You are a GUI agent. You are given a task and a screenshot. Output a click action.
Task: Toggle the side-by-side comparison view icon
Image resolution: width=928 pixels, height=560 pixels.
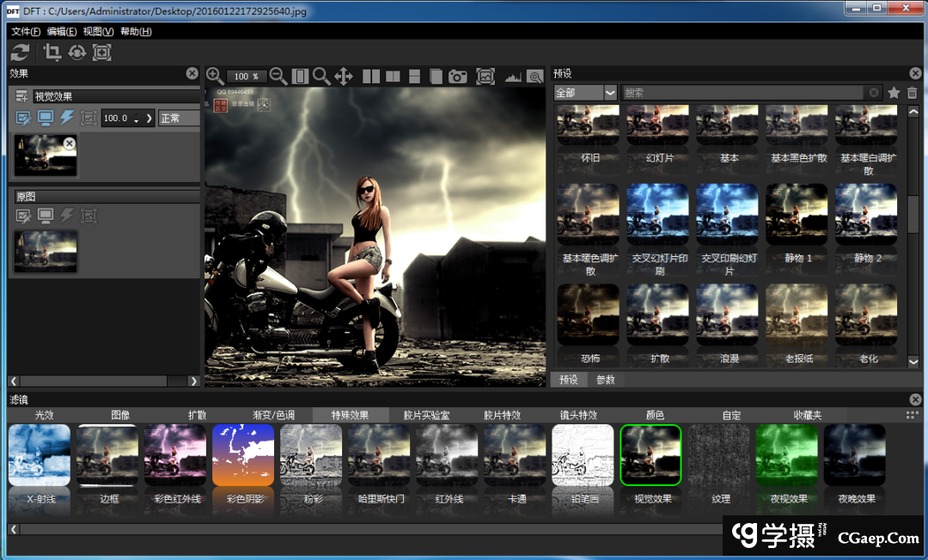coord(371,76)
